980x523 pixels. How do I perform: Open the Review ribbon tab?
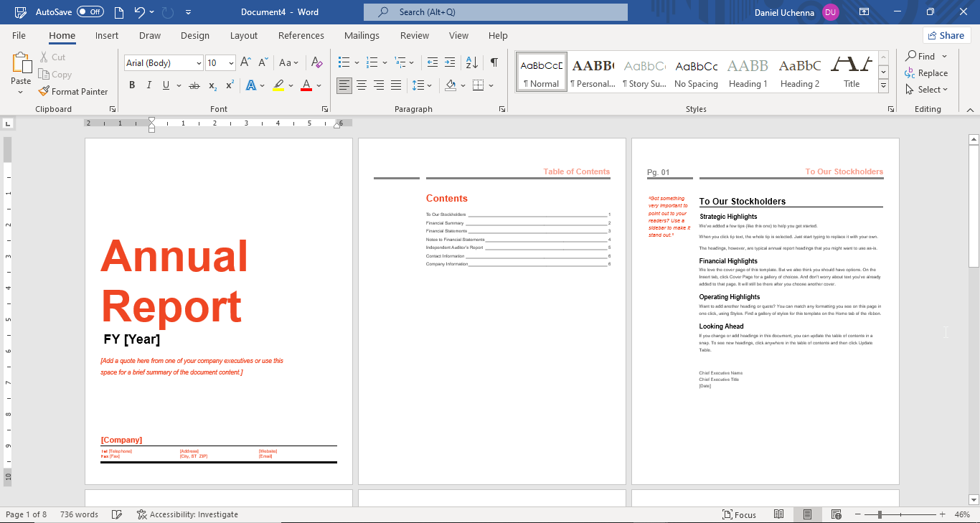[414, 34]
